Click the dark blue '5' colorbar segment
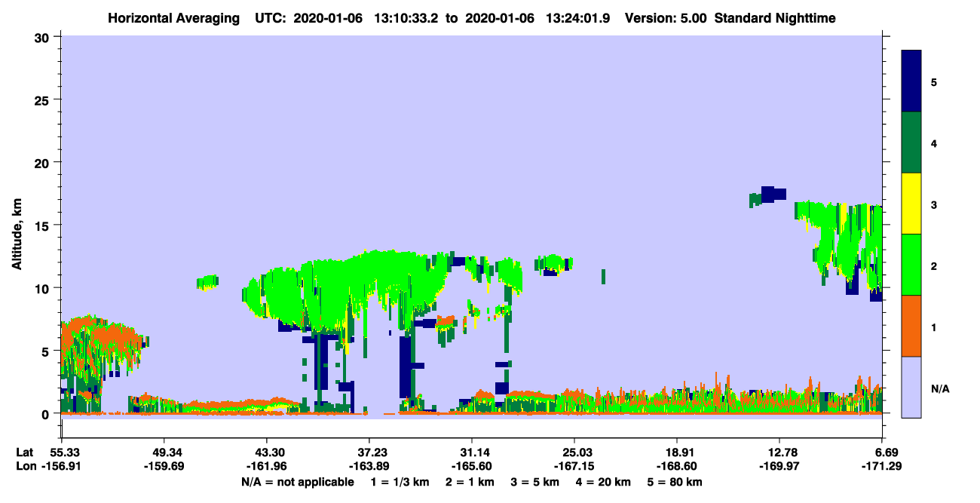 pyautogui.click(x=911, y=81)
